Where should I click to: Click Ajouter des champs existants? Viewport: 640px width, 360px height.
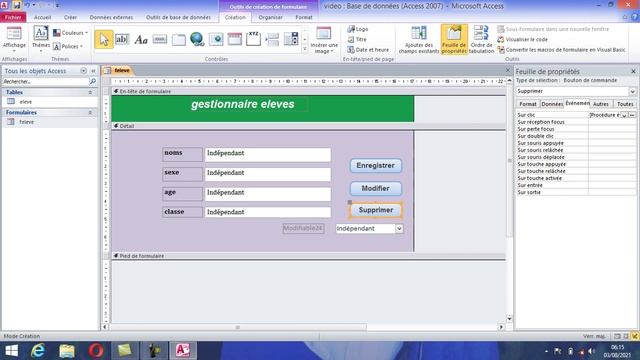pos(419,40)
